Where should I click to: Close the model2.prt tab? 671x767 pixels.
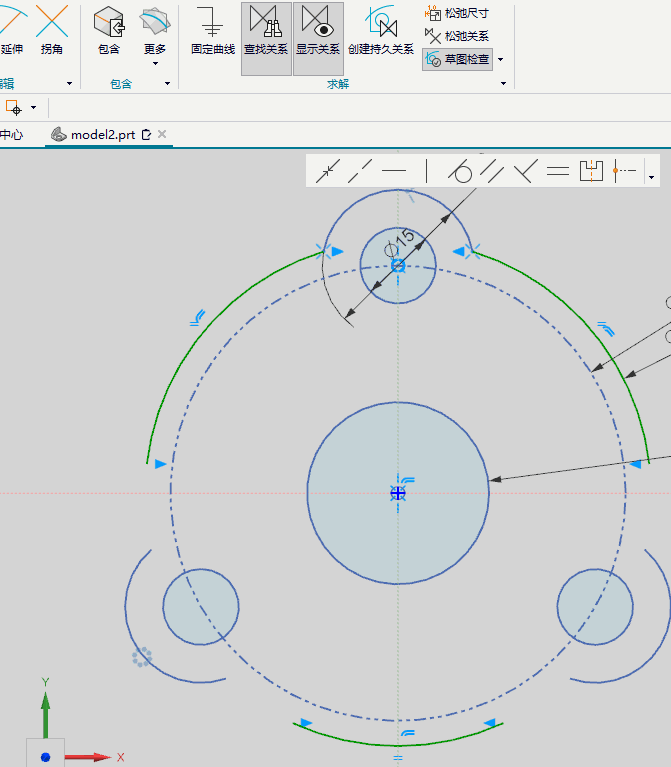162,134
